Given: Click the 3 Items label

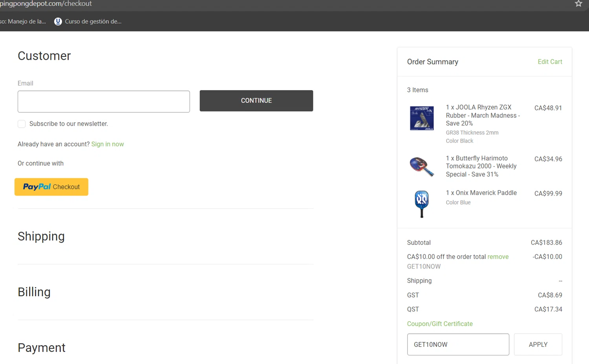Looking at the screenshot, I should point(417,90).
